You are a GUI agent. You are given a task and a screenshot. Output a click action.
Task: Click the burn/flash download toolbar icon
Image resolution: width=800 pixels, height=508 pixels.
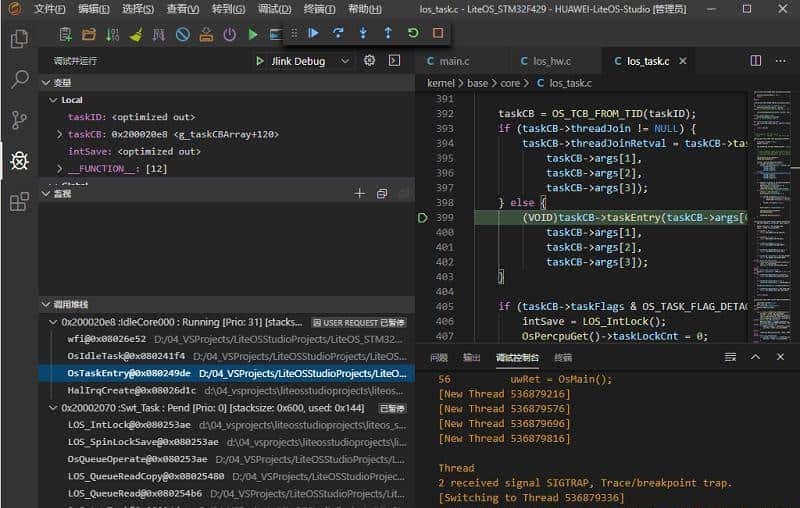(x=206, y=34)
